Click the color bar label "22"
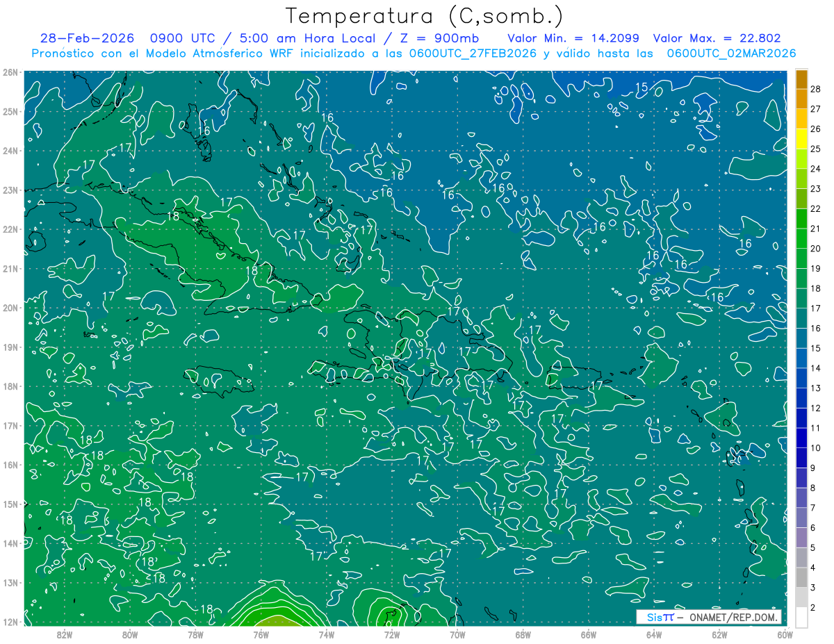Image resolution: width=834 pixels, height=644 pixels. pos(816,208)
